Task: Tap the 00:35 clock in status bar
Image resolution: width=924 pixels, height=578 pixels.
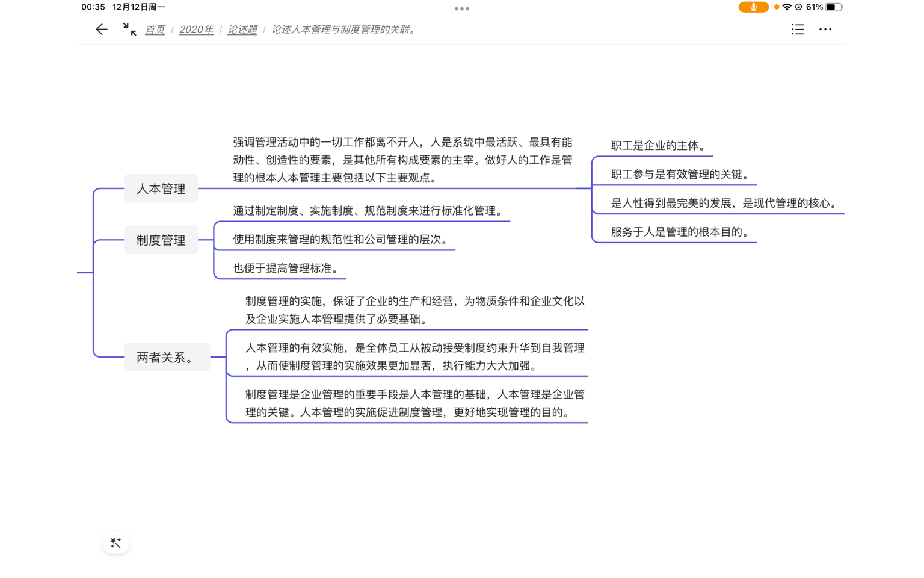Action: [x=93, y=7]
